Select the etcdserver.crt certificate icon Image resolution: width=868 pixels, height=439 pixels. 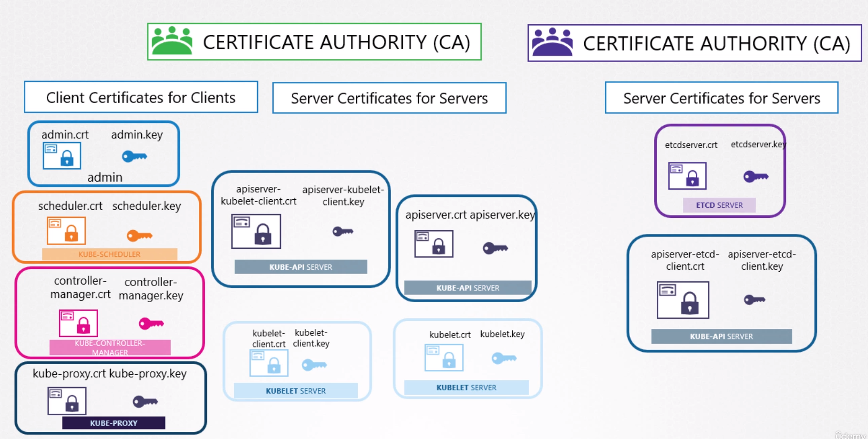687,176
